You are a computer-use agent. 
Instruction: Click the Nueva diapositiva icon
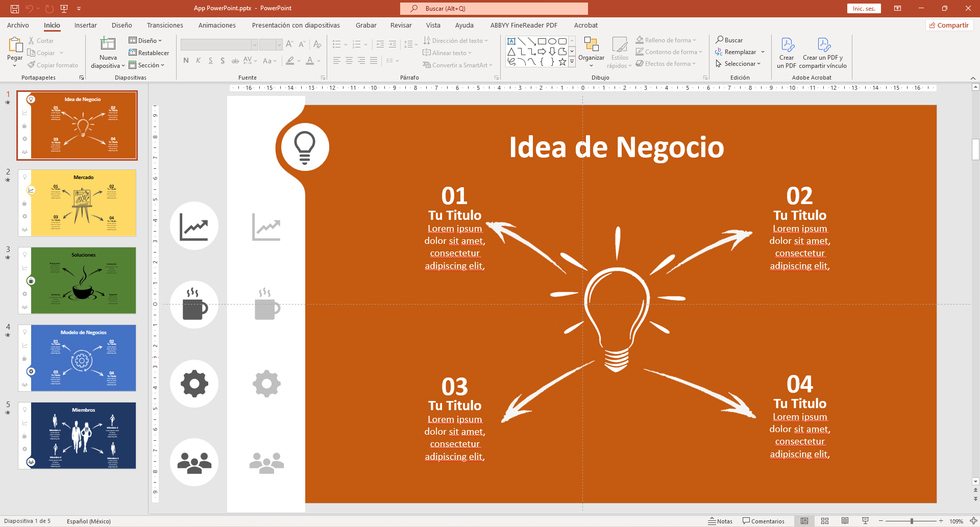pos(108,44)
